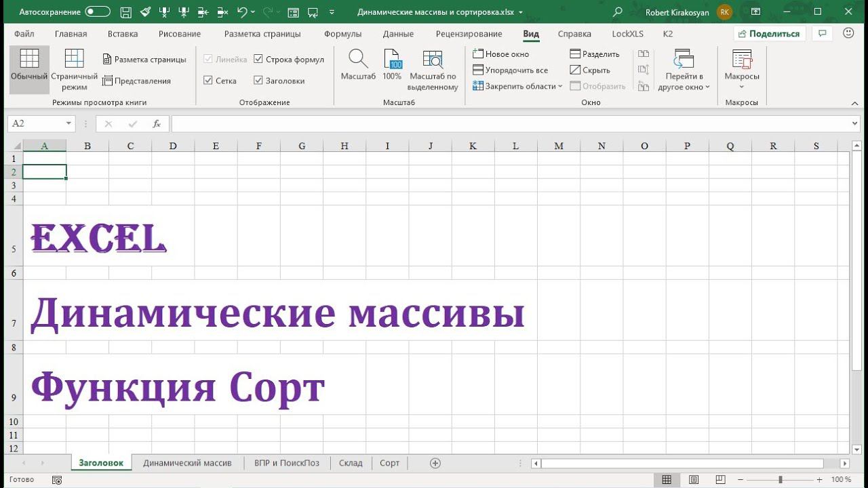Screen dimensions: 868x488
Task: Open the Масштаб zoom dialog
Action: (x=358, y=66)
